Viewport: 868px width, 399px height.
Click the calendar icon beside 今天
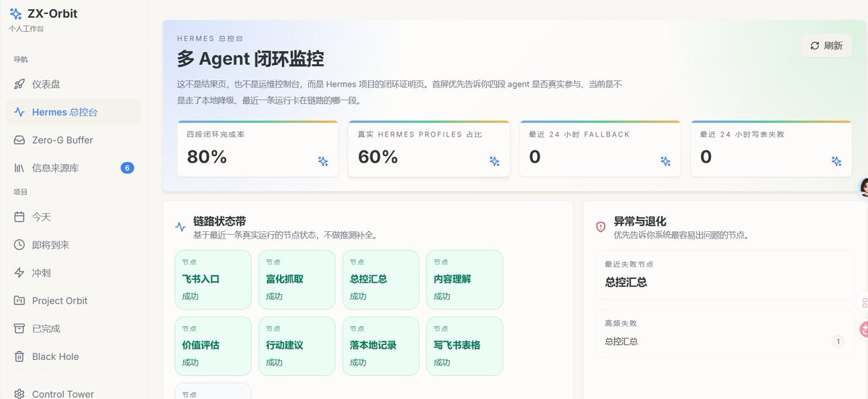click(x=20, y=217)
